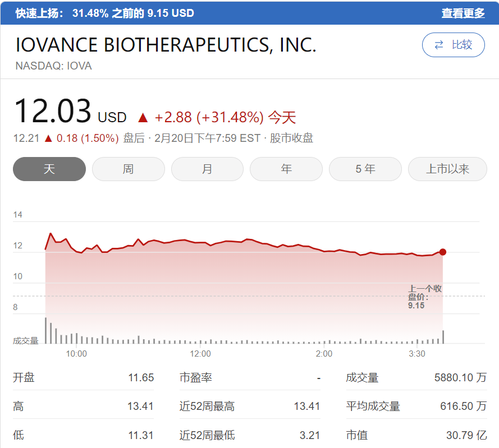The width and height of the screenshot is (499, 448).
Task: Switch to the 月 time range
Action: [207, 169]
